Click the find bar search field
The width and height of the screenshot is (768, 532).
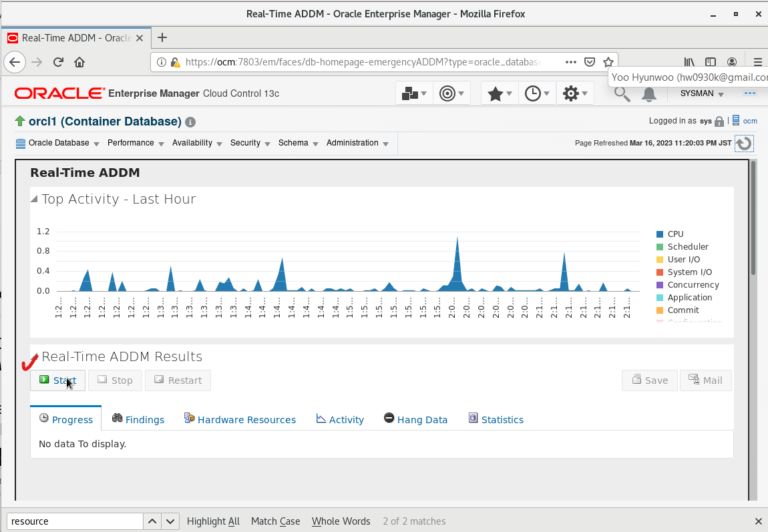[75, 521]
